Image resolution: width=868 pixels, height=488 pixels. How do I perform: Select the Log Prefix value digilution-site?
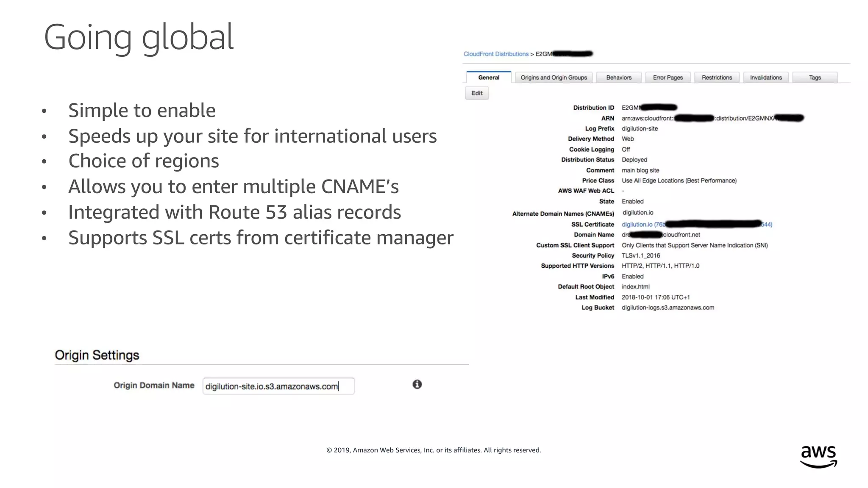[x=640, y=128]
